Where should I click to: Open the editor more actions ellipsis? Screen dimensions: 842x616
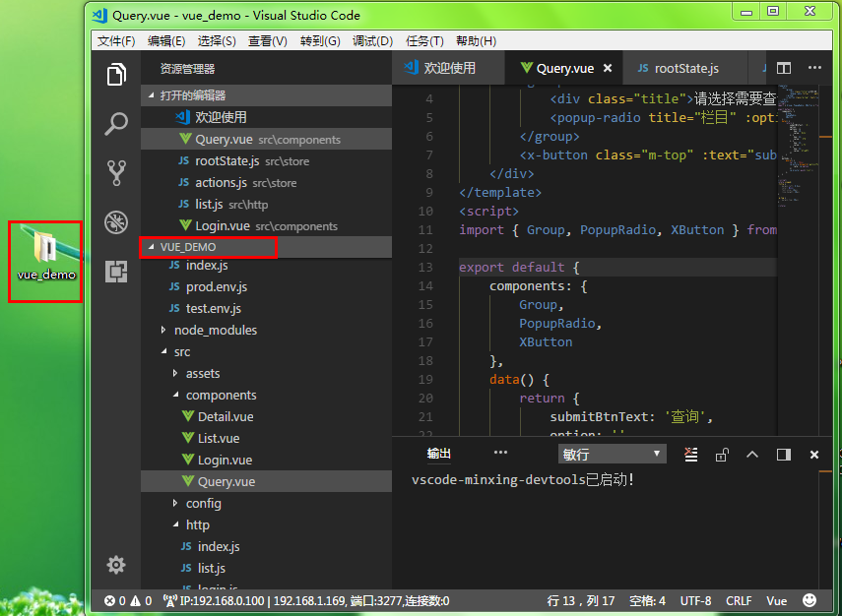814,68
